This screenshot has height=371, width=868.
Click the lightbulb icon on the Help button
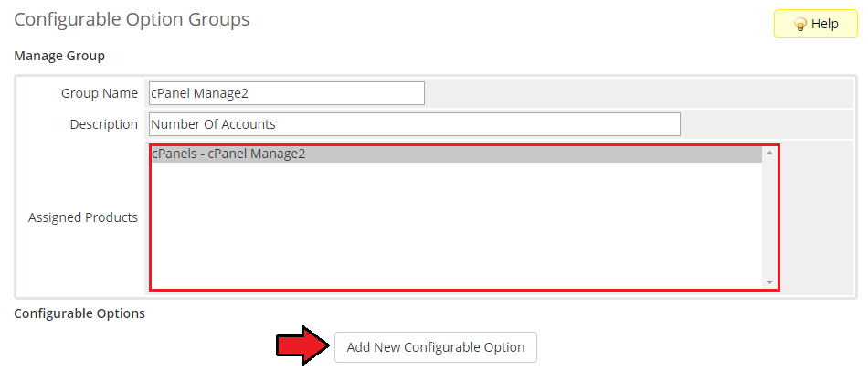(x=799, y=25)
